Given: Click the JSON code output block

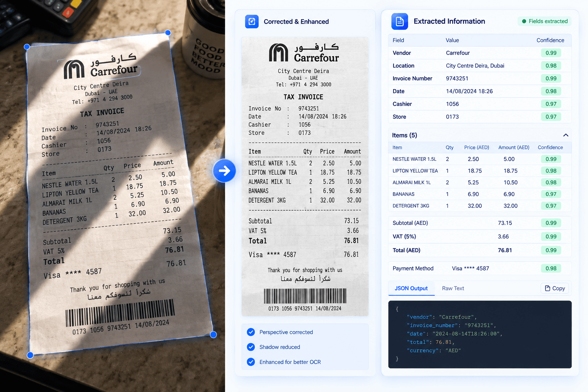Looking at the screenshot, I should (480, 335).
